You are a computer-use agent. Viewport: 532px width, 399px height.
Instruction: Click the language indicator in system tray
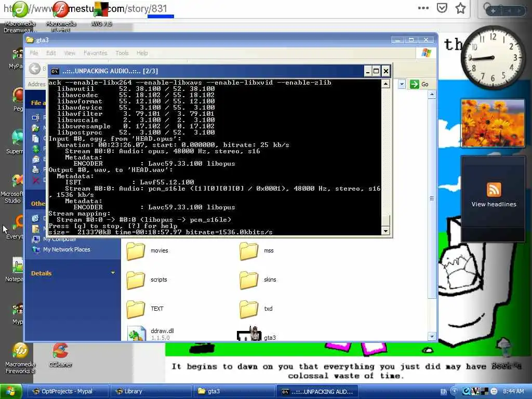click(443, 391)
